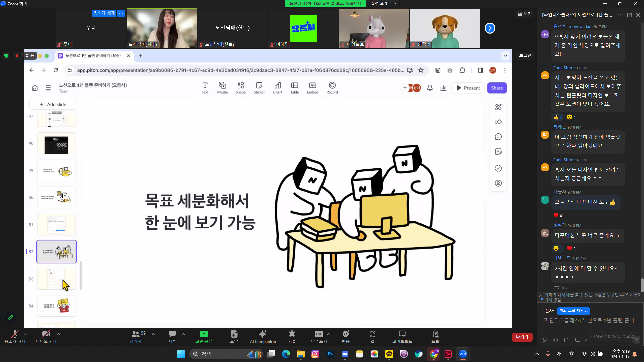Bookmark the page with star icon
Viewport: 644px width, 362px height.
(421, 70)
